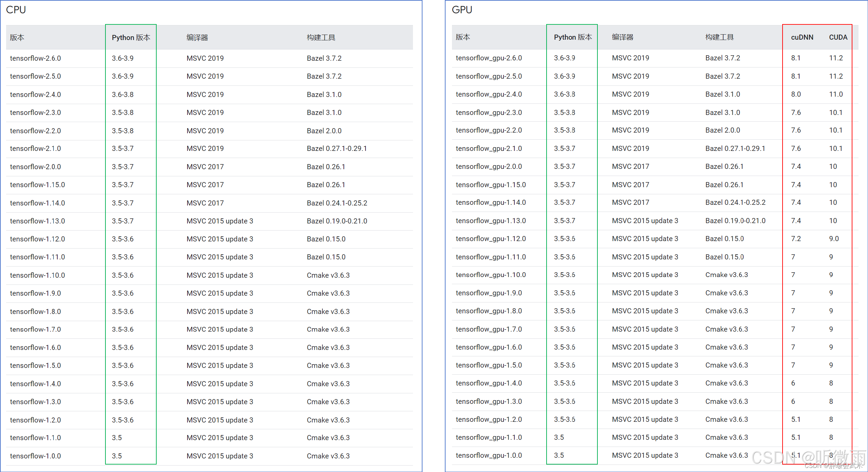
Task: Click CUDA value 11.0 for gpu-2.4.0
Action: coord(836,94)
